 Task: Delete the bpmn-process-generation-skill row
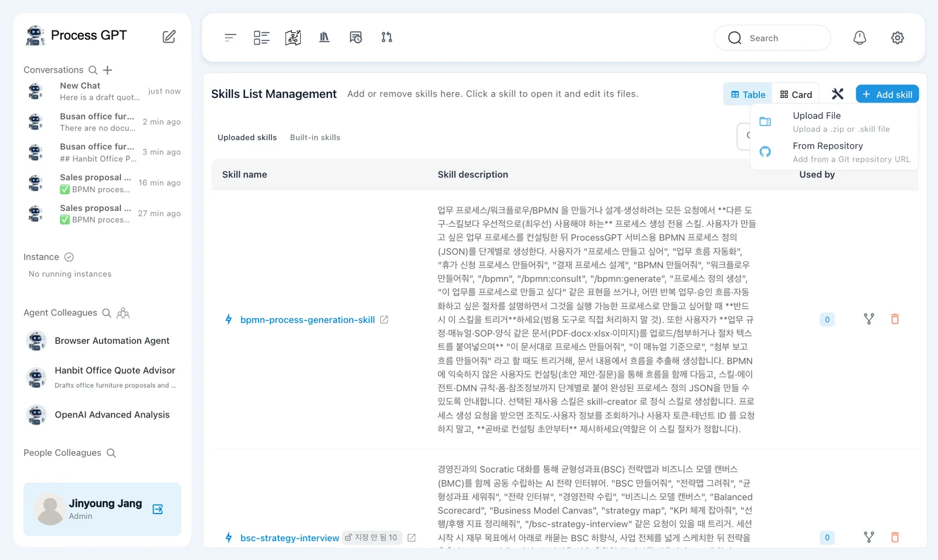895,319
